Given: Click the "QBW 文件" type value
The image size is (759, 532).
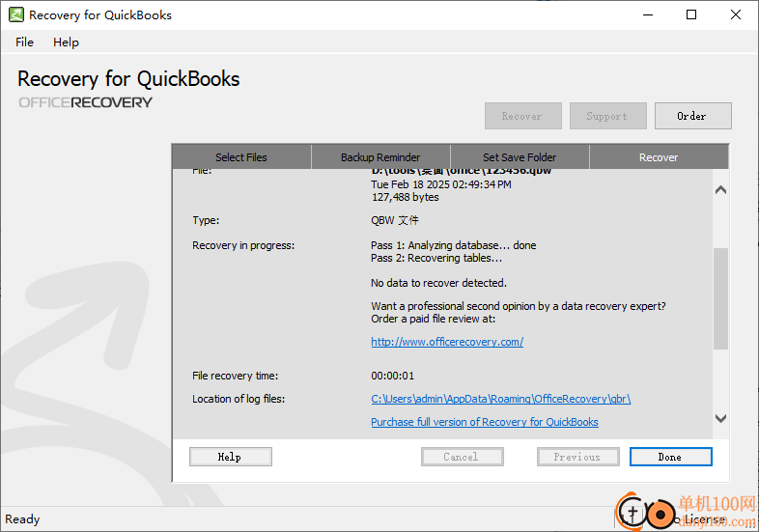Looking at the screenshot, I should pos(395,220).
